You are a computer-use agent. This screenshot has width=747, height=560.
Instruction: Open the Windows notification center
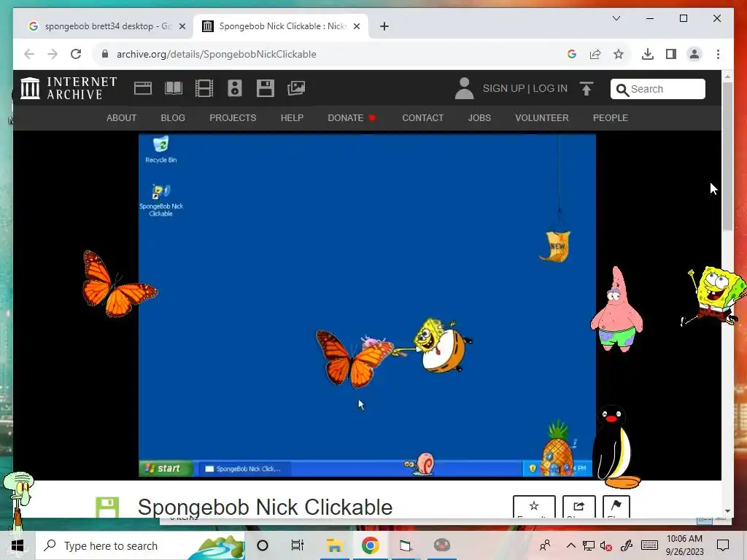click(x=723, y=545)
